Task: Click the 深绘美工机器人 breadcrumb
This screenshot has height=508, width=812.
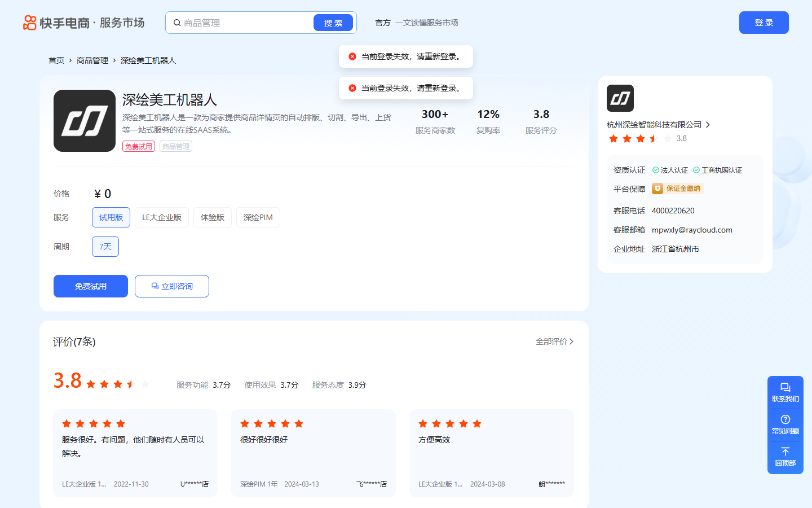Action: coord(148,60)
